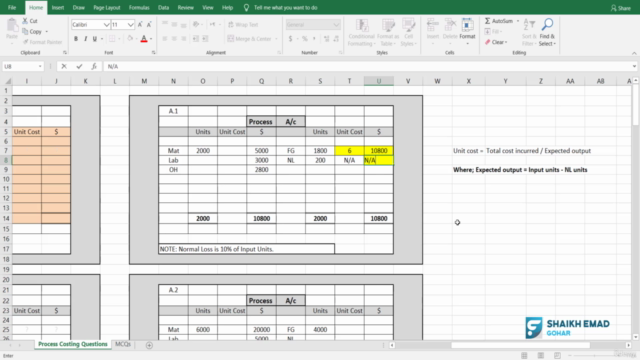The image size is (640, 360).
Task: Click the Format cells icon
Action: (x=467, y=25)
